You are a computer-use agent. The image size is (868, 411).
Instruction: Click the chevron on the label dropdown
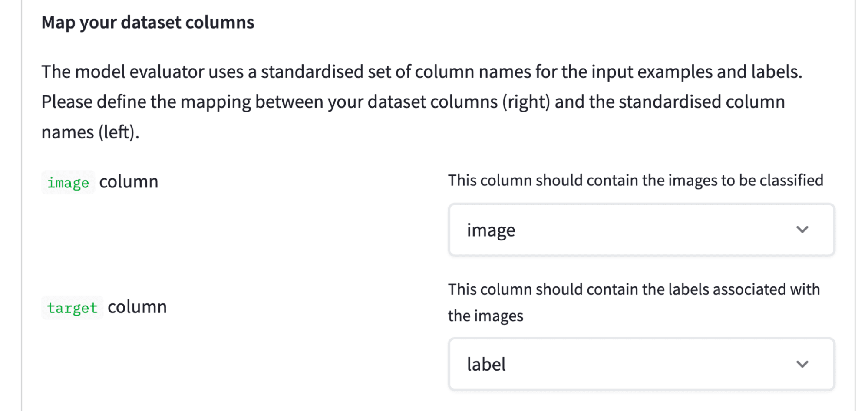(802, 364)
